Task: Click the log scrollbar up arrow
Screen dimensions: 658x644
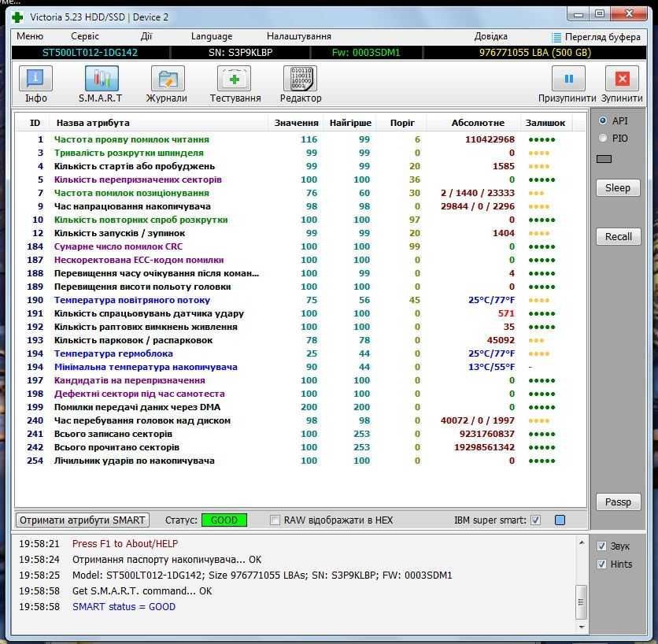Action: pos(581,542)
